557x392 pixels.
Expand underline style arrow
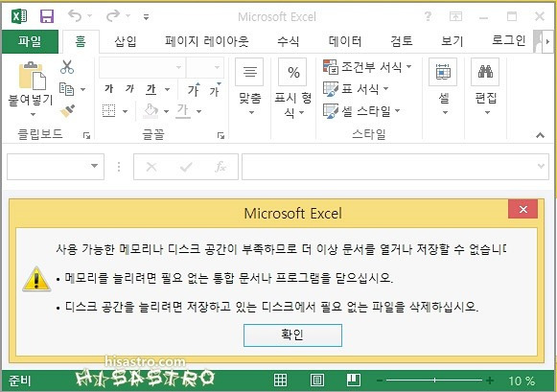[167, 89]
